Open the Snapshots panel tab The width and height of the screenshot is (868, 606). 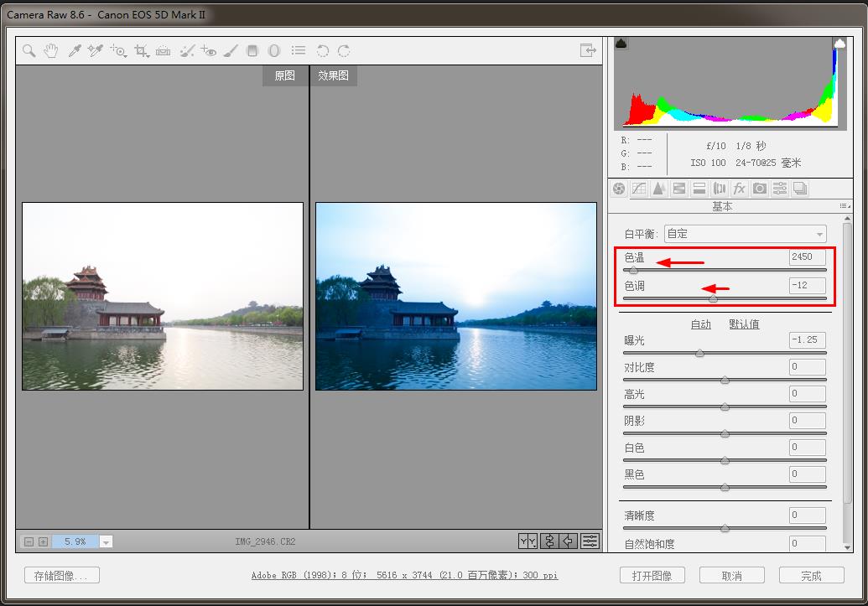click(800, 189)
